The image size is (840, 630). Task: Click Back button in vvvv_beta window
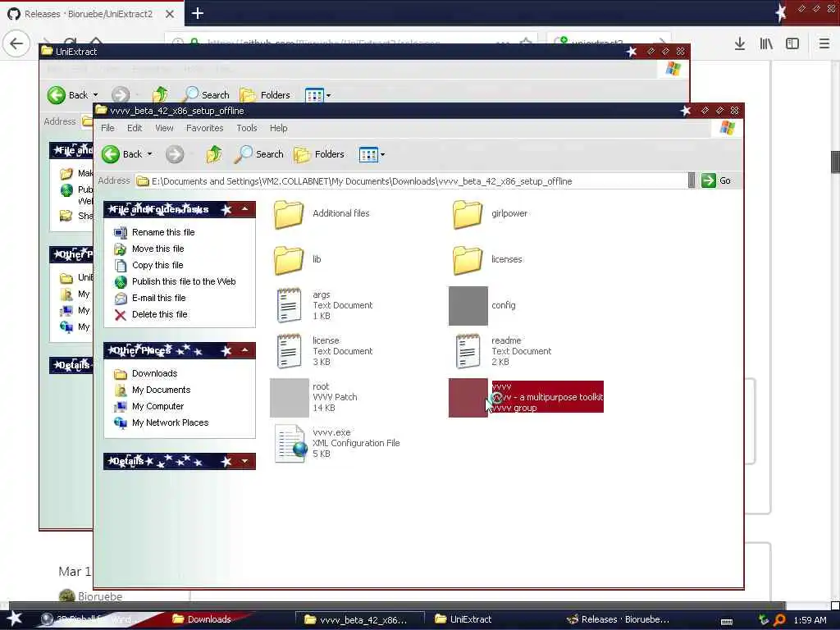pos(122,154)
